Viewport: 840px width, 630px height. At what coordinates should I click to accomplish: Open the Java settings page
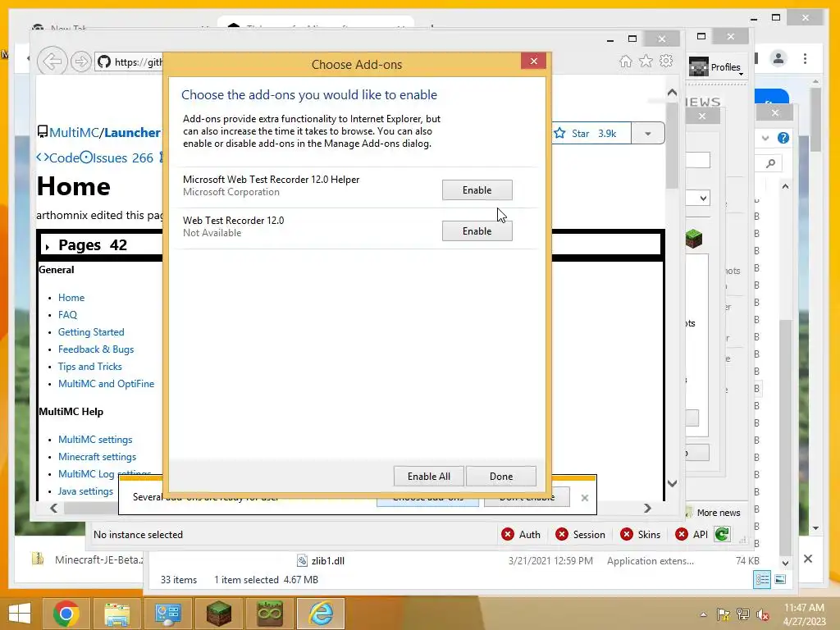pos(85,491)
